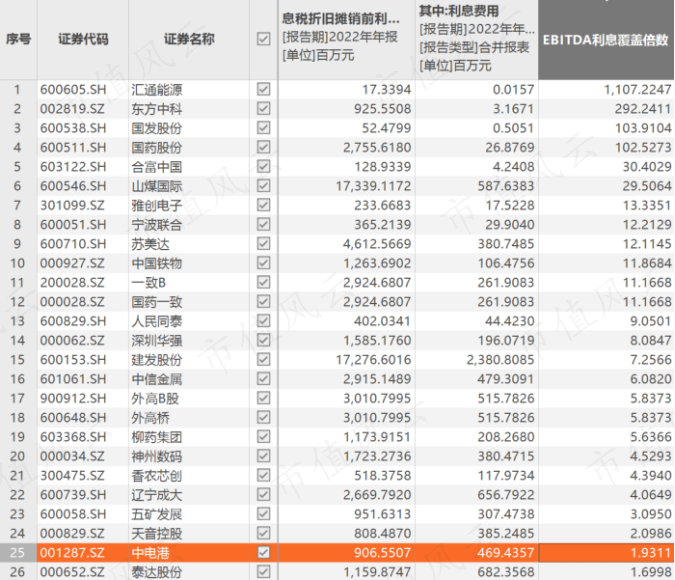Screen dimensions: 675x580
Task: Toggle the checkbox in the 深圳华强 row
Action: pos(263,340)
